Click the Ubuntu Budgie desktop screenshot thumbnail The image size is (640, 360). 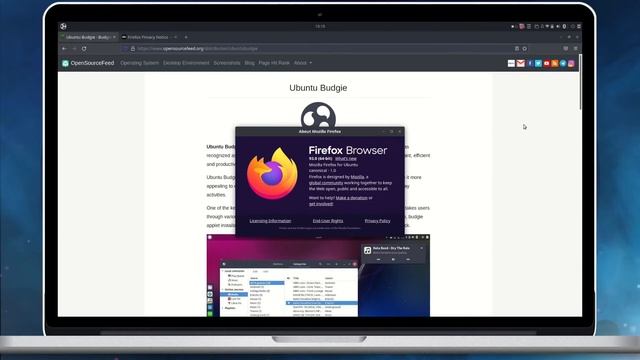[x=318, y=276]
